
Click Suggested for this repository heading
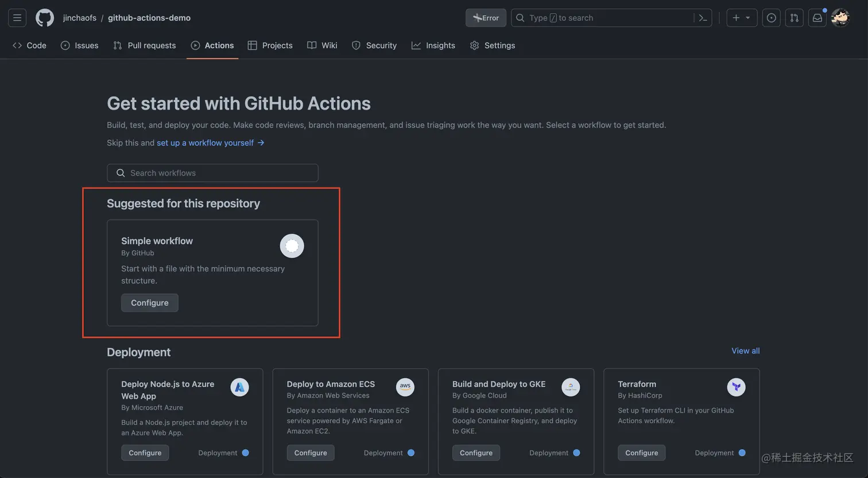point(183,204)
